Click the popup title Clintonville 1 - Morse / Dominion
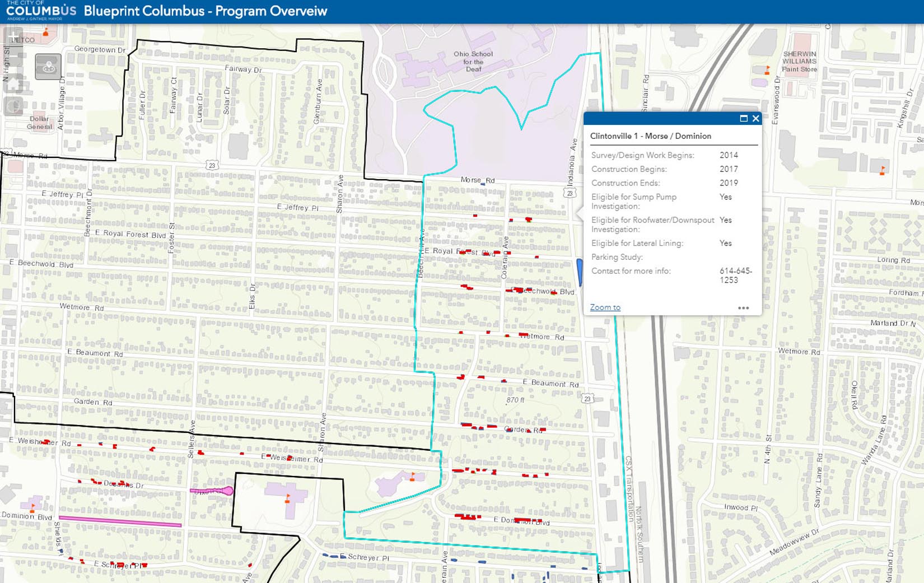The height and width of the screenshot is (583, 924). (650, 136)
